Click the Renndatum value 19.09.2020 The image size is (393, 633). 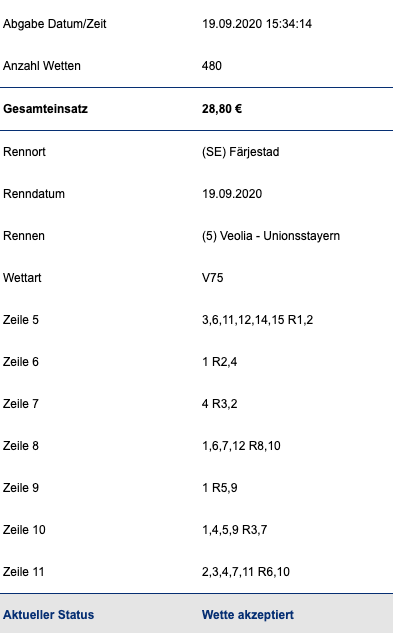232,194
